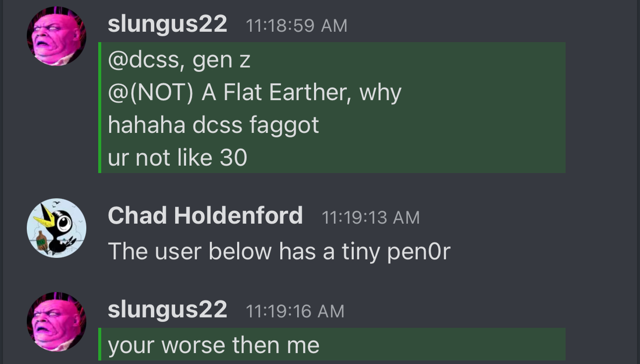The width and height of the screenshot is (640, 364).
Task: Select the 11:19:13 AM timestamp
Action: coord(371,218)
